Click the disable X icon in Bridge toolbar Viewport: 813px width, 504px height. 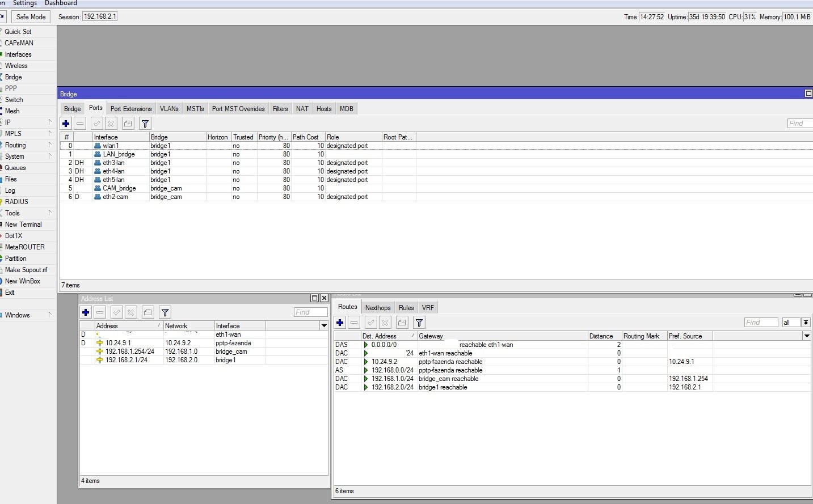[x=111, y=124]
